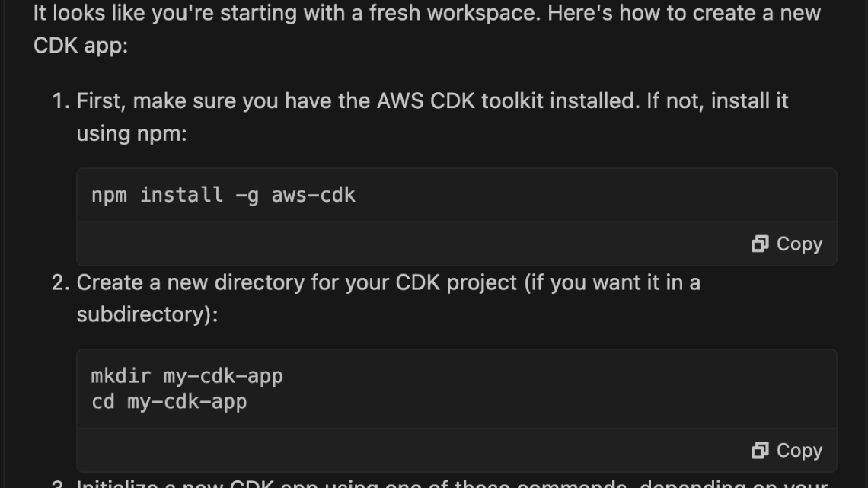Image resolution: width=868 pixels, height=488 pixels.
Task: Click the 'mkdir my-cdk-app' code line
Action: point(187,376)
